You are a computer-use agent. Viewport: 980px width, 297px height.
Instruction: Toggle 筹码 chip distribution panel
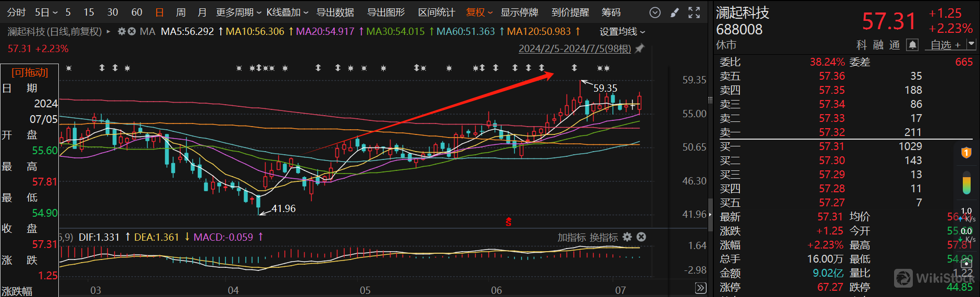[611, 13]
